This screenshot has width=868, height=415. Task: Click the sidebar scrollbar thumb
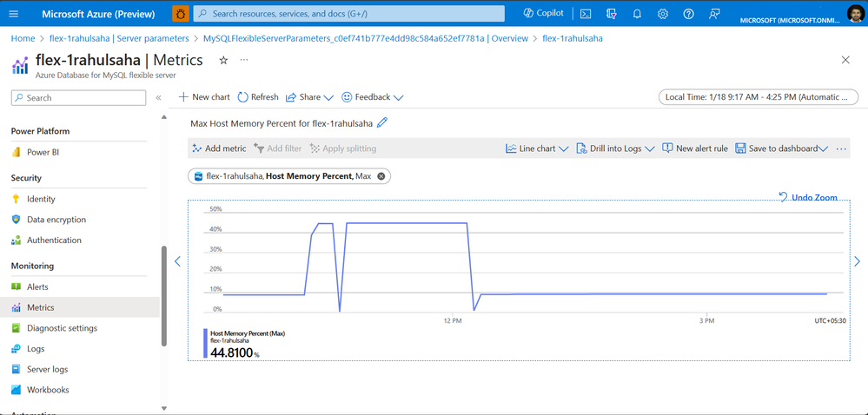click(x=163, y=296)
